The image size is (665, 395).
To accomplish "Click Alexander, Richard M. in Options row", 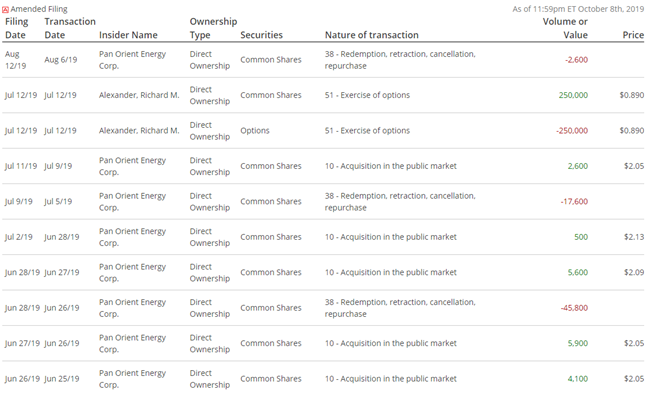I will point(139,131).
